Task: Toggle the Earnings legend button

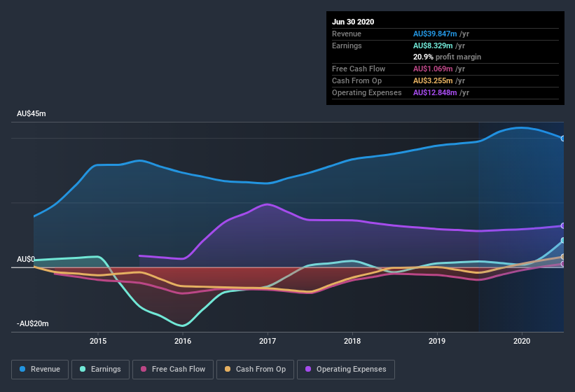Action: point(100,370)
